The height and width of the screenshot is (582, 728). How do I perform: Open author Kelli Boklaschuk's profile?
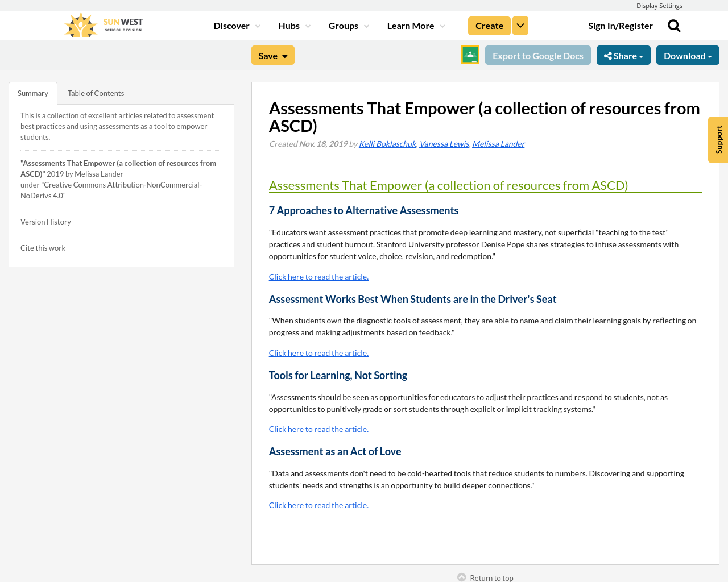coord(387,143)
